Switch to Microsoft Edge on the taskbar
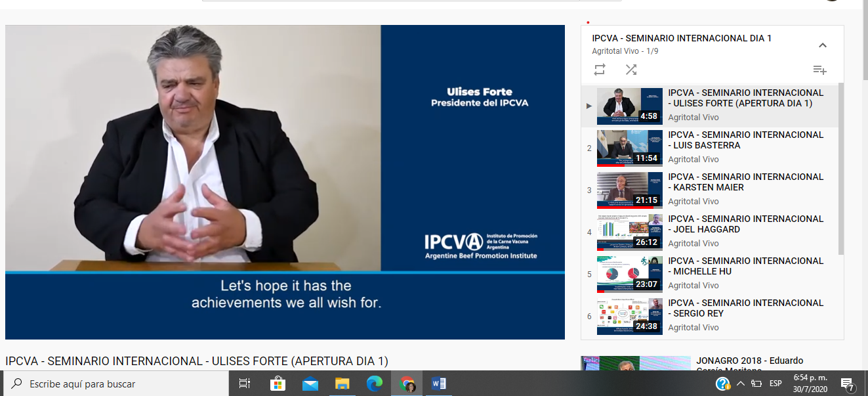Viewport: 868px width, 396px height. 375,384
